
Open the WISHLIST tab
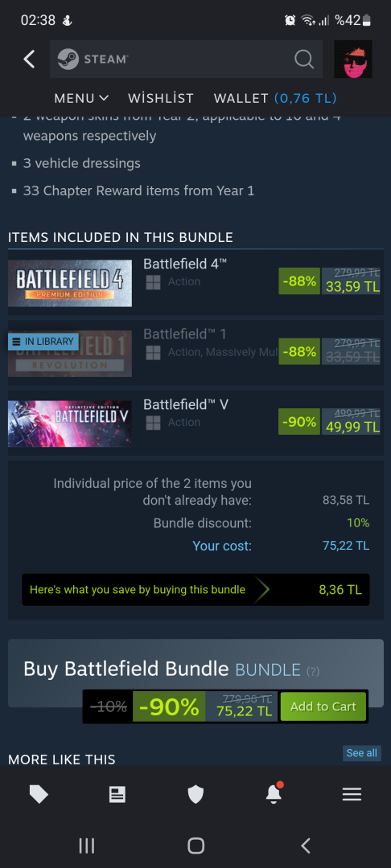click(x=161, y=99)
